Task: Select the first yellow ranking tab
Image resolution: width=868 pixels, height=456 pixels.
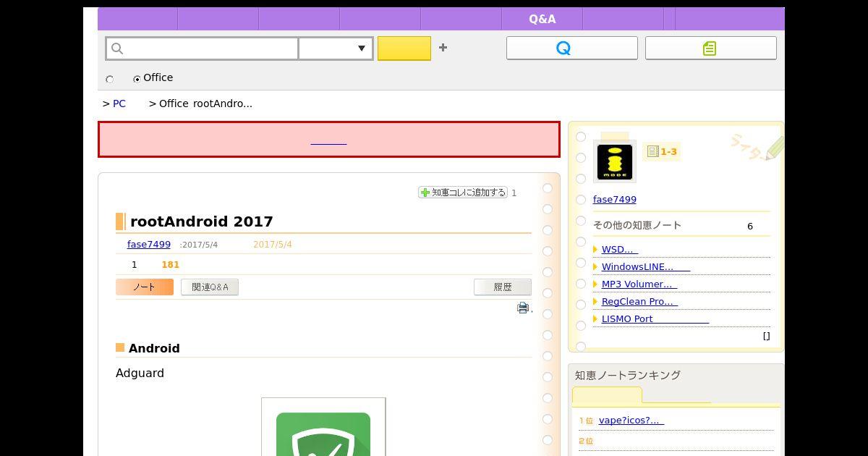Action: pyautogui.click(x=607, y=395)
